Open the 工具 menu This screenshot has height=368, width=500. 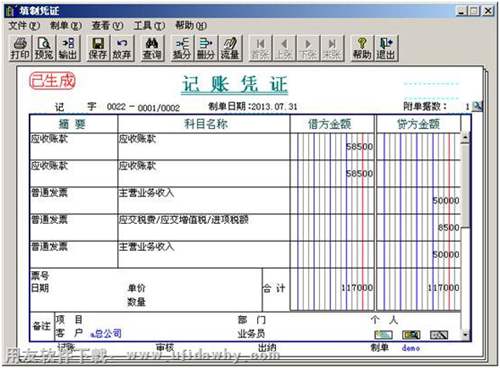[149, 26]
